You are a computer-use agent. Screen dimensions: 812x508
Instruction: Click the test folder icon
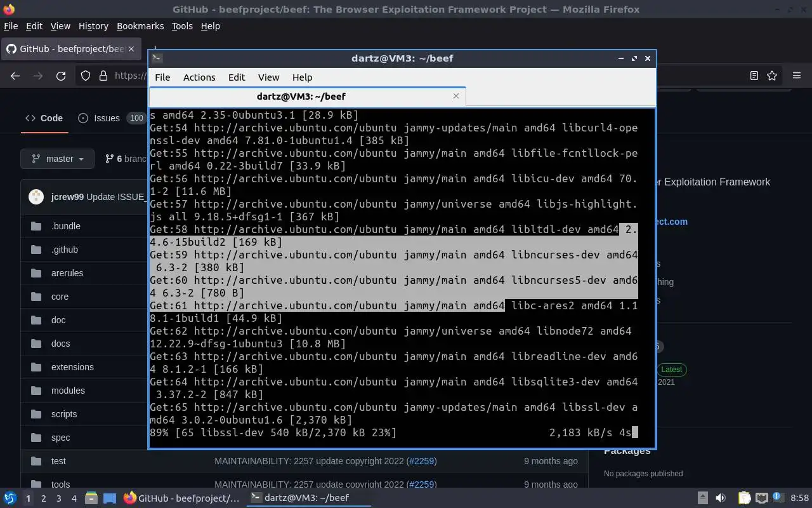(36, 461)
